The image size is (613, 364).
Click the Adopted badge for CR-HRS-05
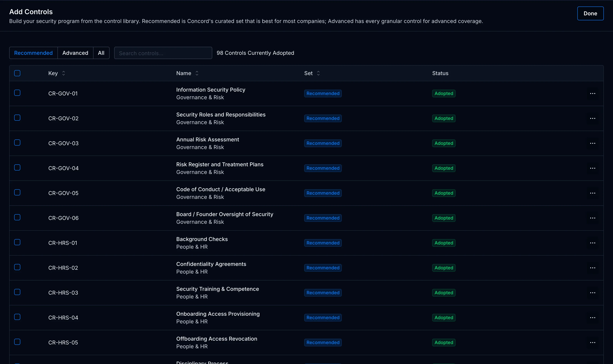point(444,342)
